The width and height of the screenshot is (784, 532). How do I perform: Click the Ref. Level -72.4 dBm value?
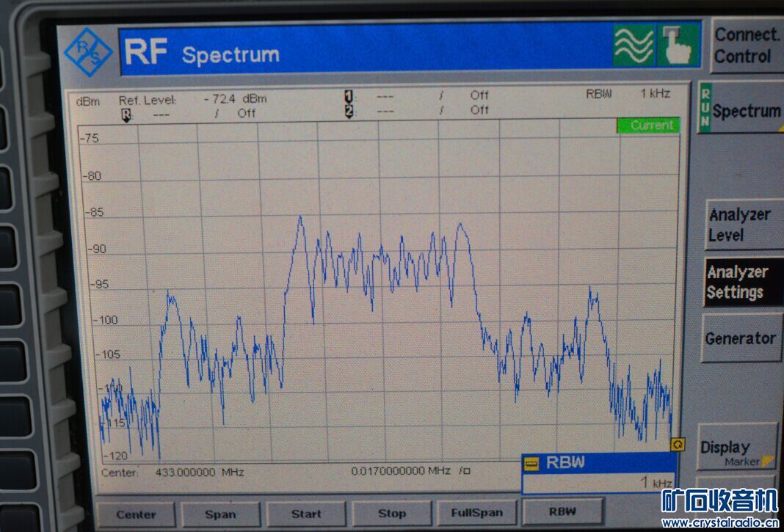[x=235, y=99]
